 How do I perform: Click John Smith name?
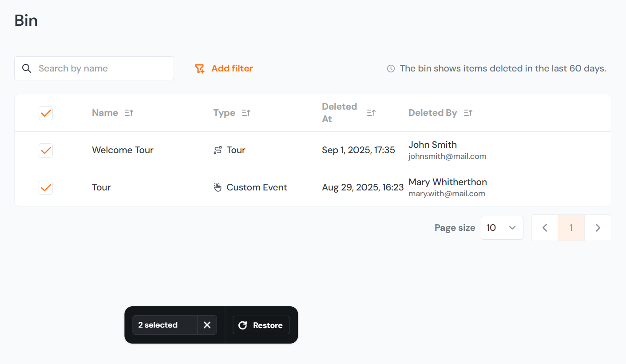pyautogui.click(x=432, y=145)
